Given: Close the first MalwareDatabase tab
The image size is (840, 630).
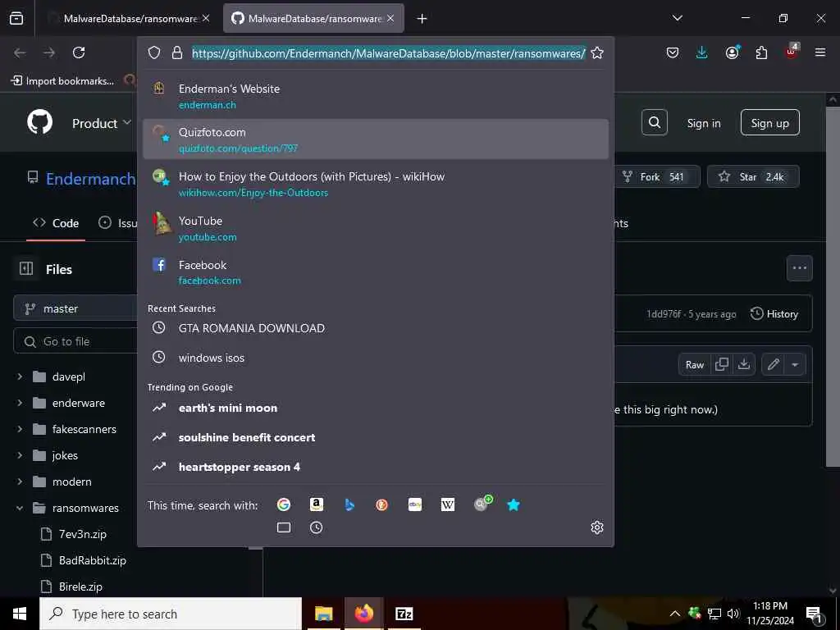Looking at the screenshot, I should click(206, 18).
